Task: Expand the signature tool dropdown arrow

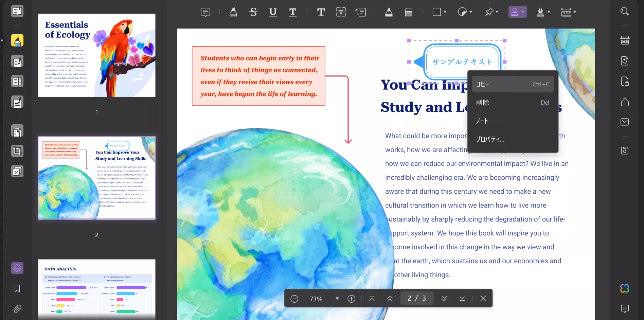Action: pos(549,12)
